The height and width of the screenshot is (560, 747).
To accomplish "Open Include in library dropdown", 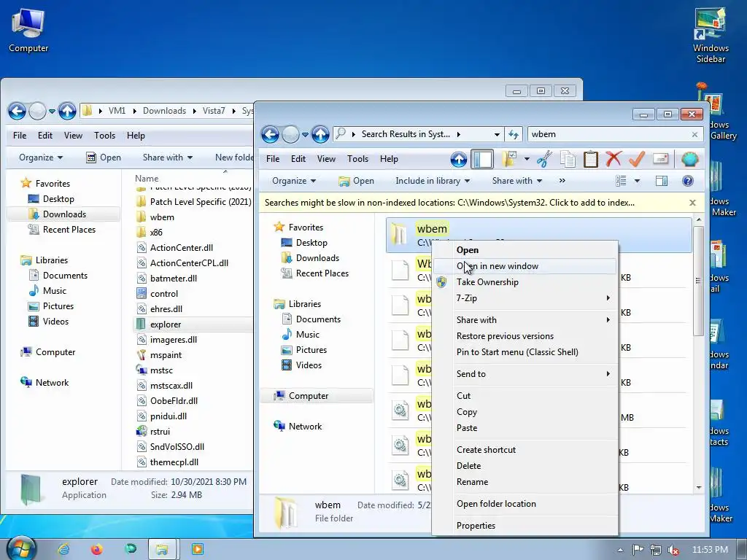I will click(433, 181).
